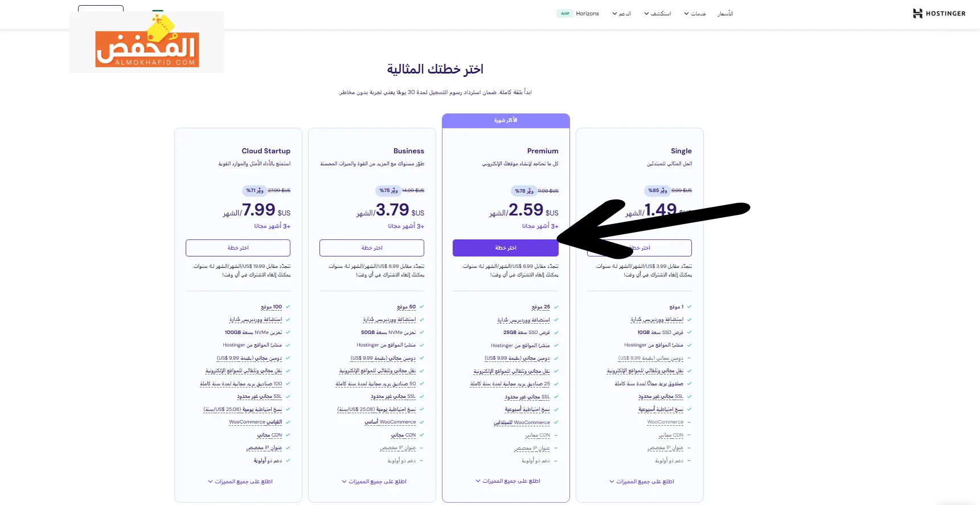Choose the Premium plan purple button
The width and height of the screenshot is (980, 505).
[x=505, y=248]
